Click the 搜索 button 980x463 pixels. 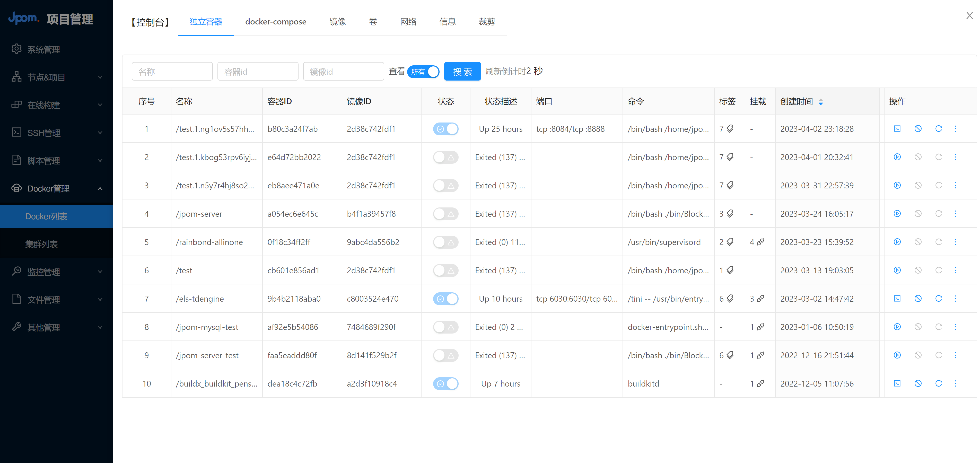pos(462,72)
